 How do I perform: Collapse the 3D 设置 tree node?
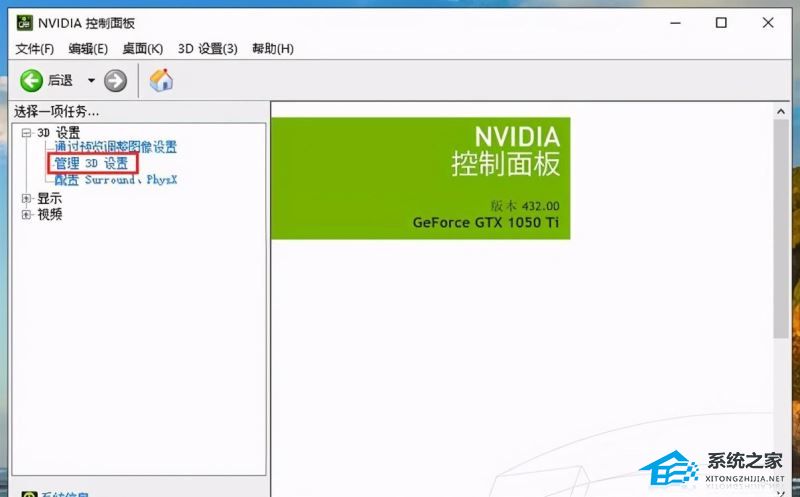tap(27, 133)
